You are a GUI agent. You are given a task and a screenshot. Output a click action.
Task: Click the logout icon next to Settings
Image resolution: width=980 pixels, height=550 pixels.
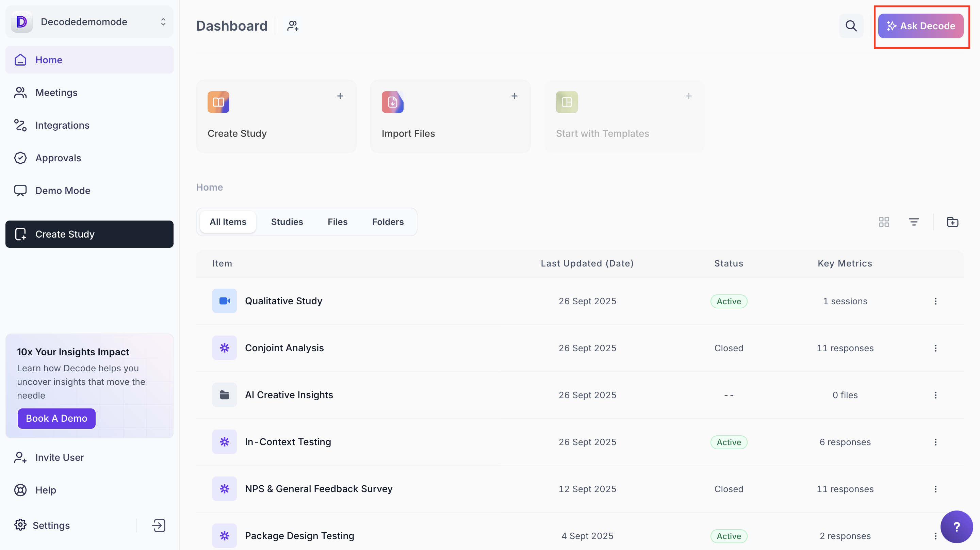(159, 525)
